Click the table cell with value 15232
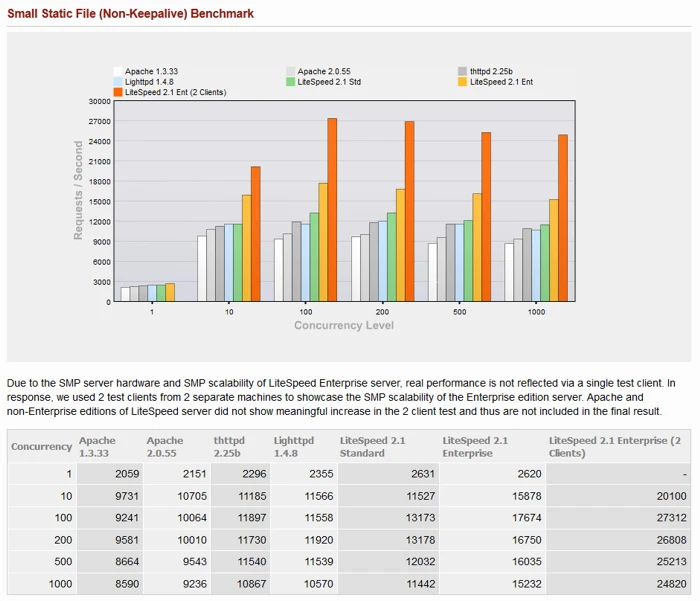700x601 pixels. point(492,584)
